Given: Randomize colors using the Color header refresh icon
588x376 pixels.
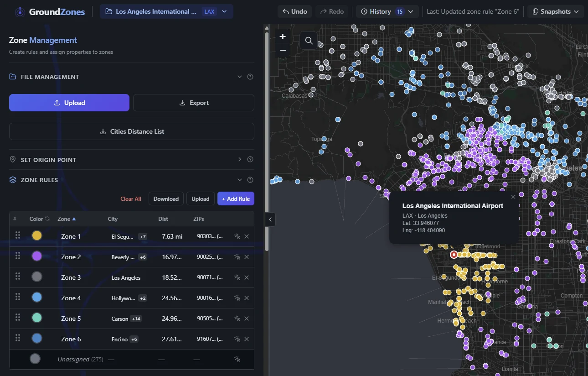Looking at the screenshot, I should point(47,219).
